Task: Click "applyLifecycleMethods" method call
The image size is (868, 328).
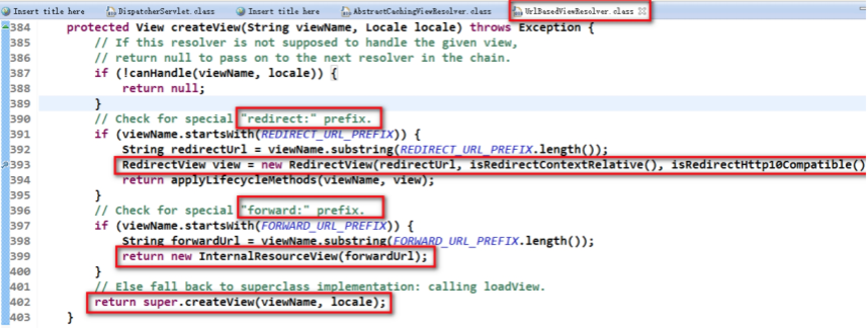Action: point(244,180)
